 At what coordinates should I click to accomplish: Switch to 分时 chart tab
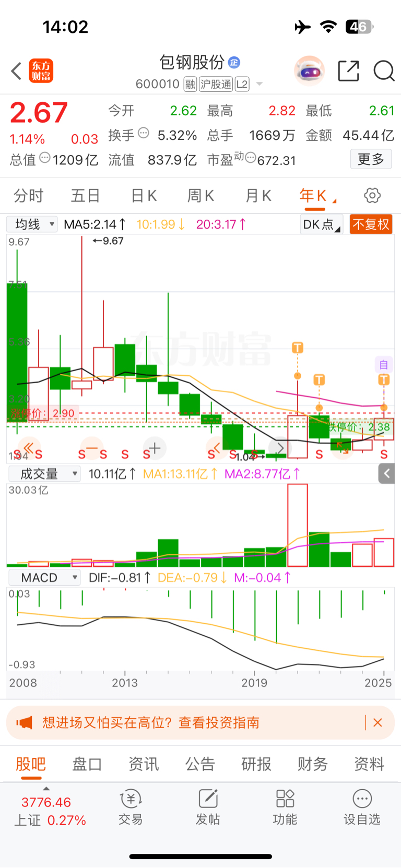click(29, 196)
